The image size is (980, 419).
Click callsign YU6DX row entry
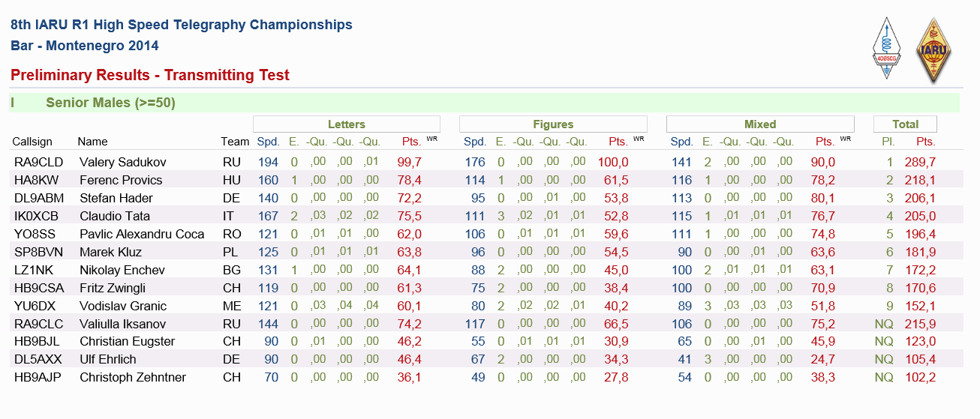click(x=35, y=306)
